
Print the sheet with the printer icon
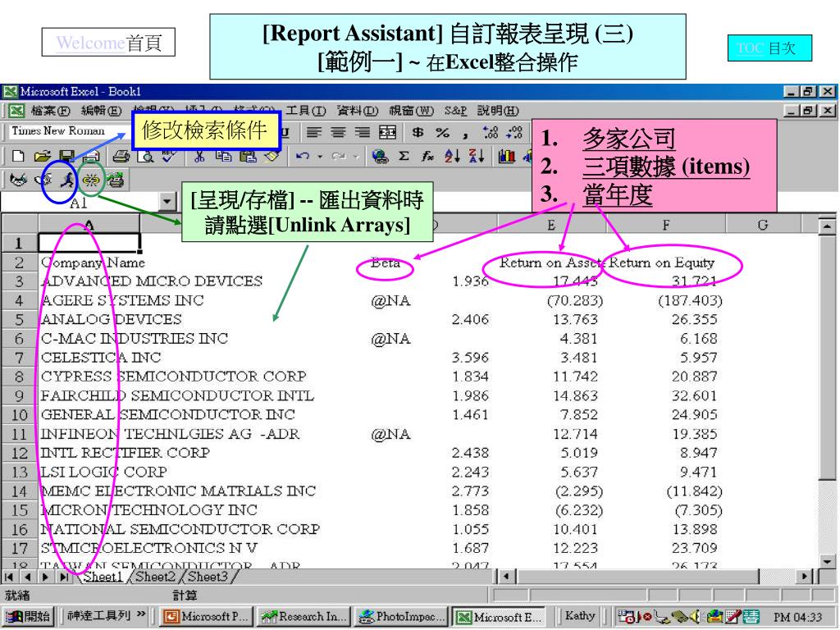121,156
